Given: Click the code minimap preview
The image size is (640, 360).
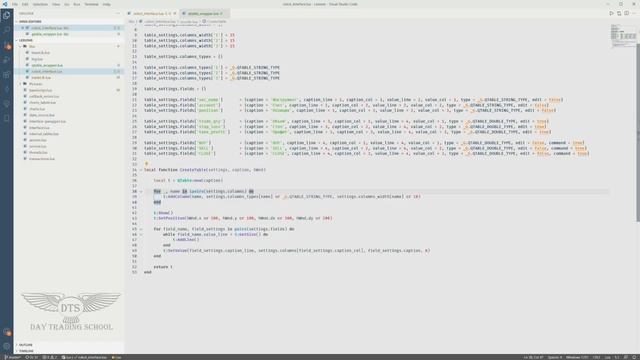Looking at the screenshot, I should [x=623, y=36].
